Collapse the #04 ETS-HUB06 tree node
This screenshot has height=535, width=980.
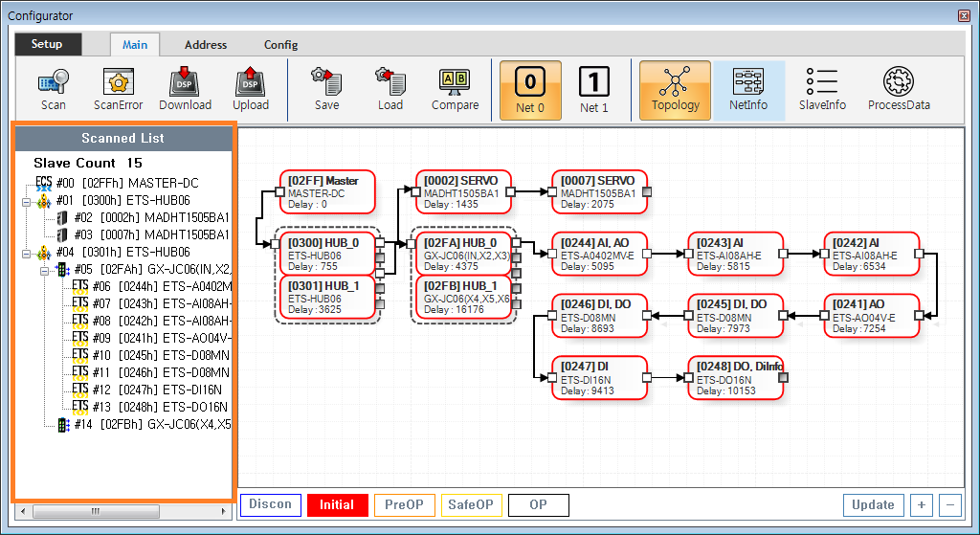click(x=26, y=253)
